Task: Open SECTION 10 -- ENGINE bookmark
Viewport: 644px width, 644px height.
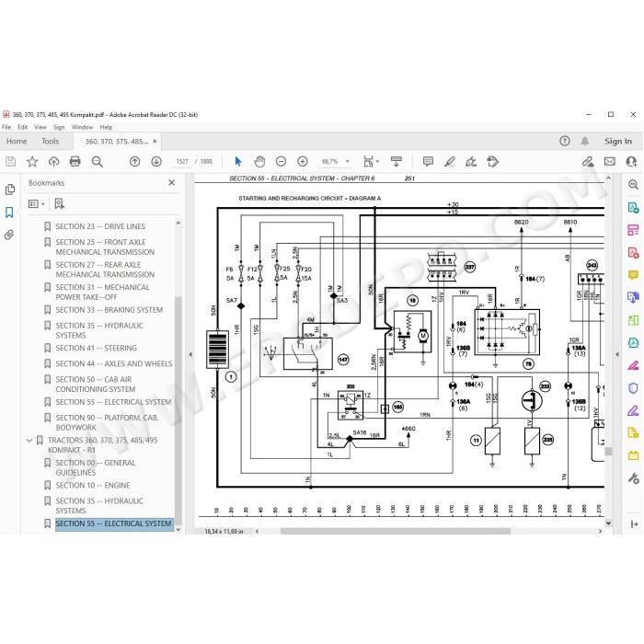Action: (93, 486)
